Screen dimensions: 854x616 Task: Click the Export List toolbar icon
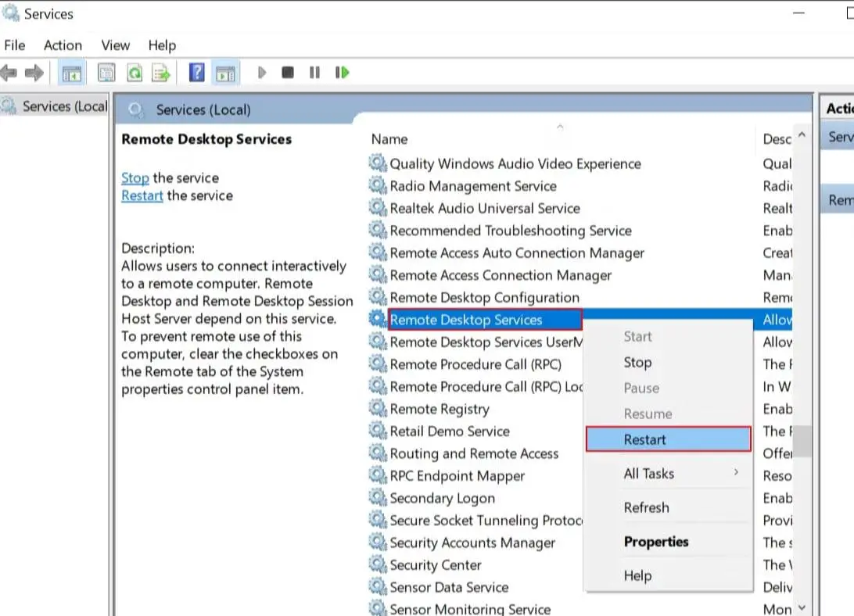(x=161, y=73)
